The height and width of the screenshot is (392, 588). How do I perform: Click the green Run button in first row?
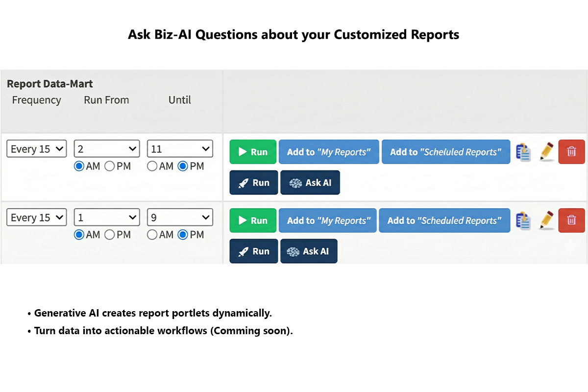pos(253,152)
